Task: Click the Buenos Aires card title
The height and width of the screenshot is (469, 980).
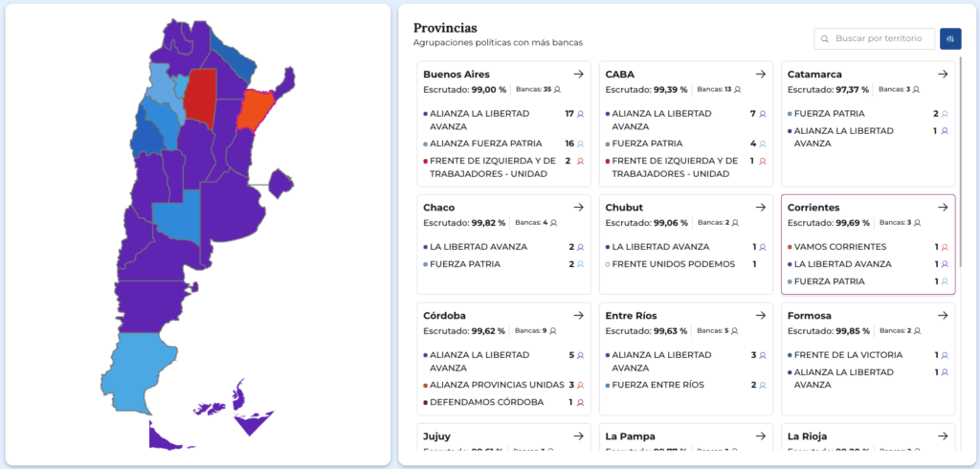Action: (457, 74)
